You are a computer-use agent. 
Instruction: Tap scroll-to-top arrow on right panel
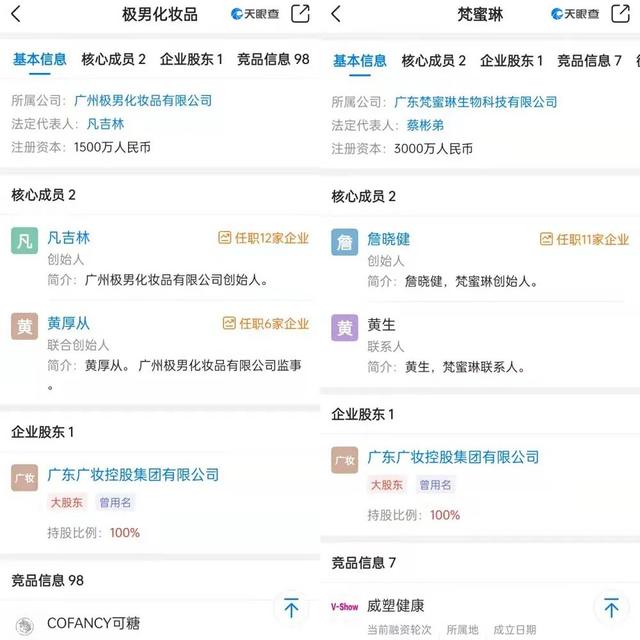pos(611,608)
